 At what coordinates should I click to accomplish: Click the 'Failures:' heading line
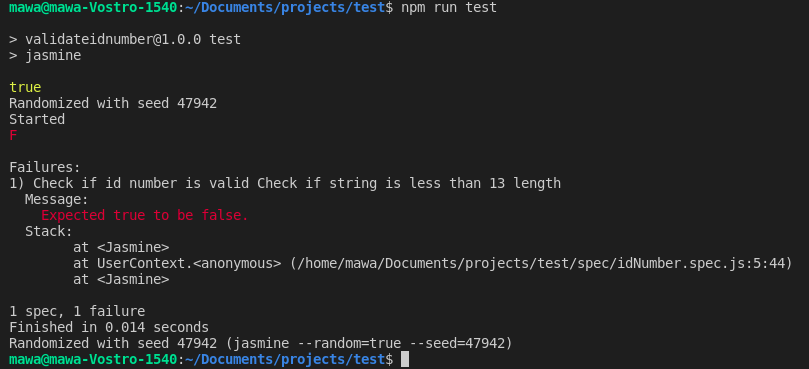click(45, 167)
